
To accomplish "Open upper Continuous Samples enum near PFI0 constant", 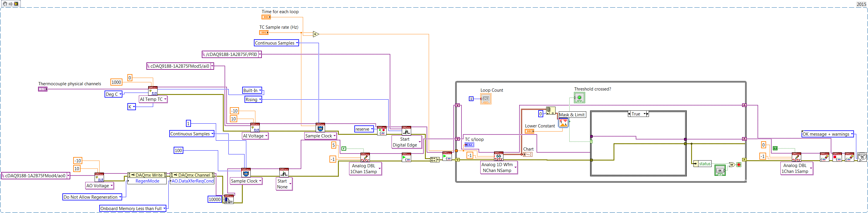I will (277, 43).
